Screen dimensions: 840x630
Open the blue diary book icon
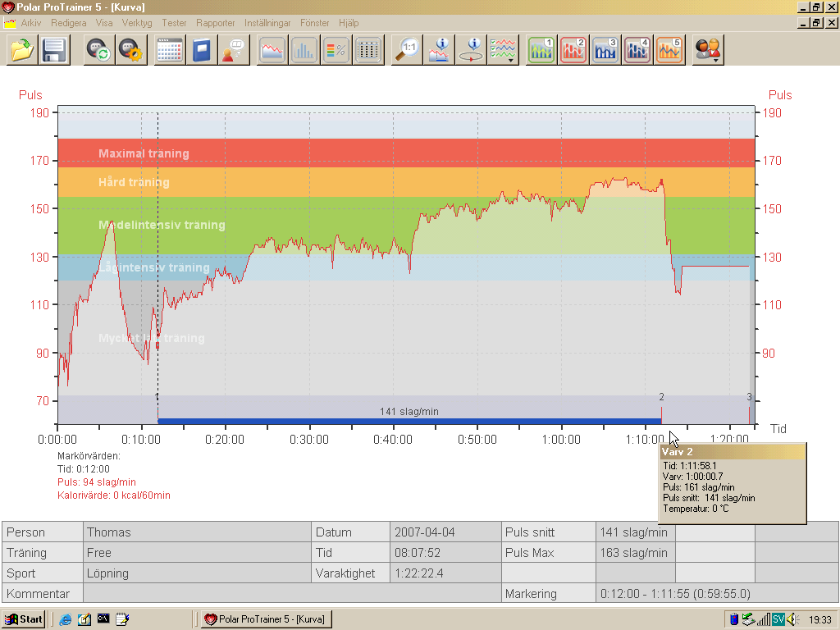(202, 50)
